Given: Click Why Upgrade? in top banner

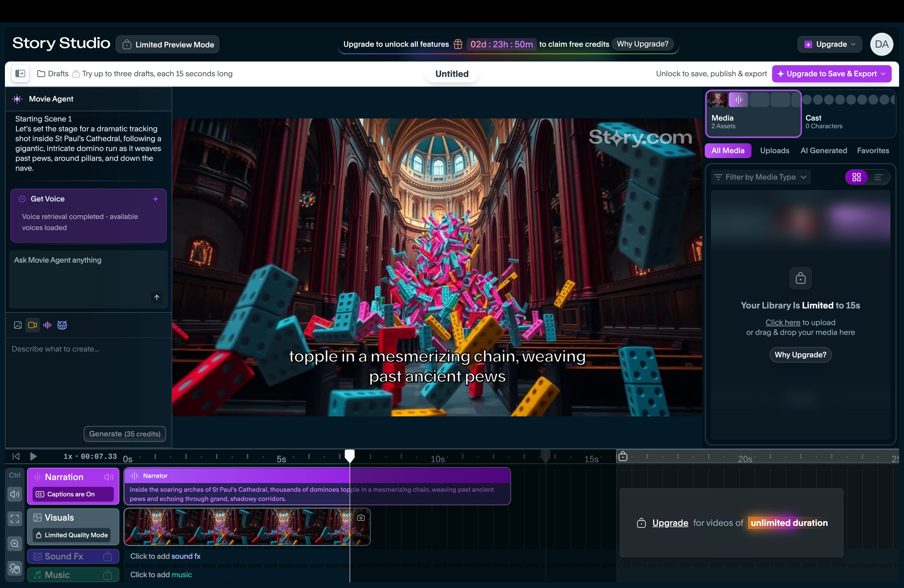Looking at the screenshot, I should click(642, 44).
